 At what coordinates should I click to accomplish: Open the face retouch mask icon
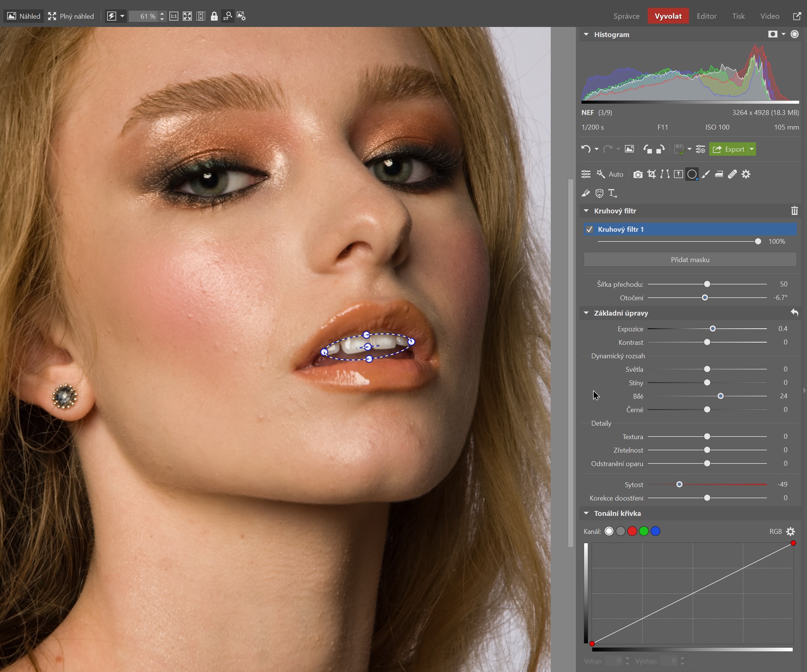coord(599,193)
